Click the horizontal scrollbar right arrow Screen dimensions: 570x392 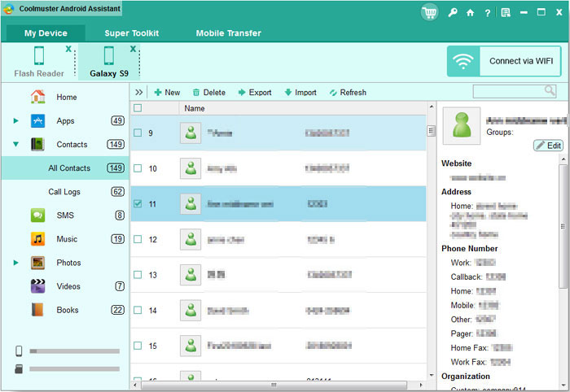point(421,385)
